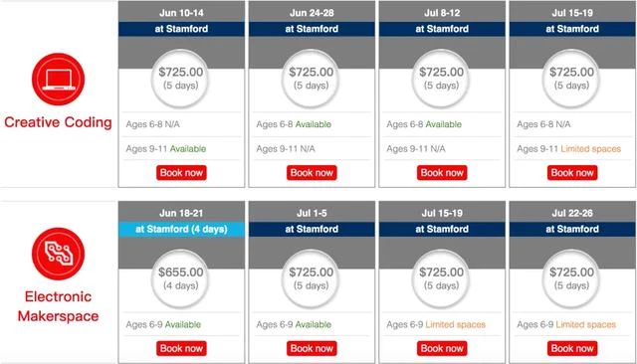Book the Jul 22-26 Electronic Makerspace camp
The width and height of the screenshot is (637, 364).
click(572, 348)
